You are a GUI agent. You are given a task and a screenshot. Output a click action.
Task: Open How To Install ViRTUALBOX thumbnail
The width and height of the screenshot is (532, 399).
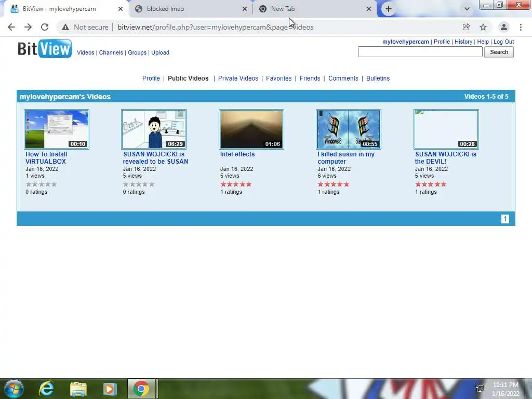point(57,129)
